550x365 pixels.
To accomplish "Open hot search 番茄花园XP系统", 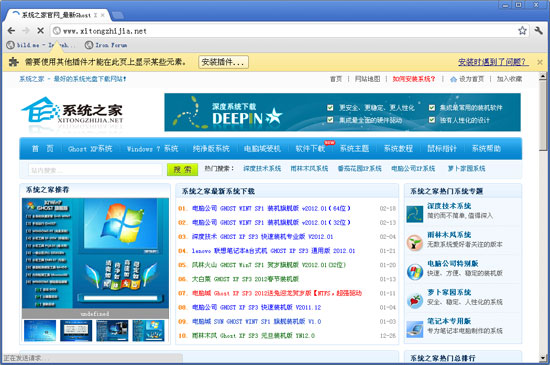I will [x=360, y=169].
